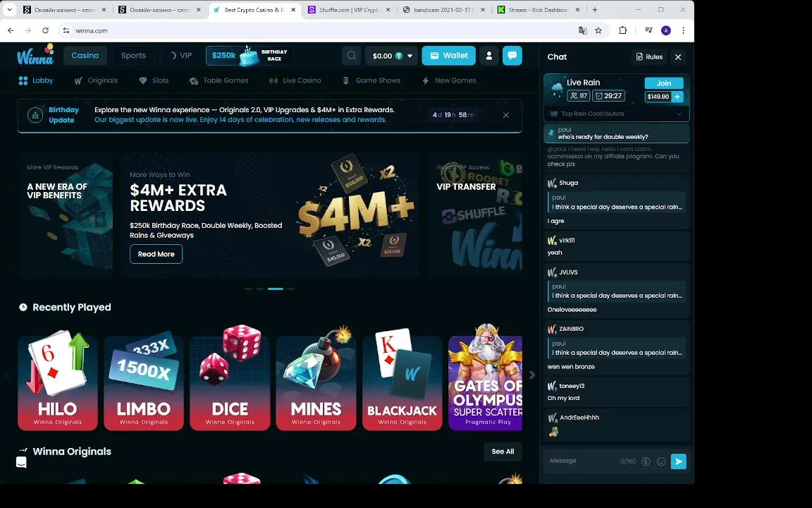
Task: Open the VIP section
Action: click(x=180, y=56)
